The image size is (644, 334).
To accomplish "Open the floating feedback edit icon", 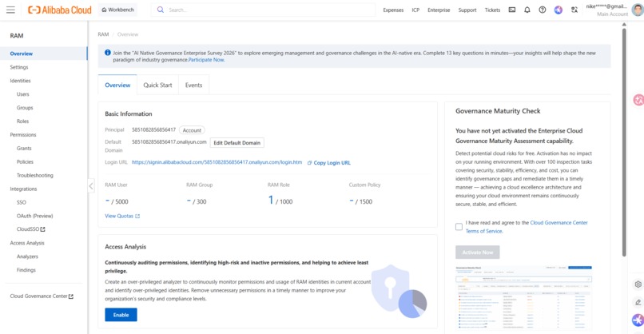I will tap(638, 302).
